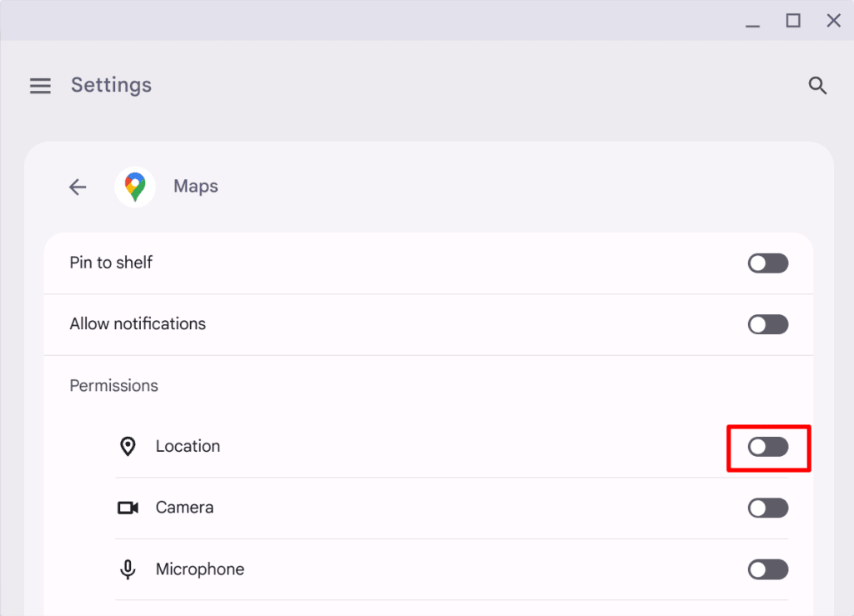Screen dimensions: 854x616
Task: Click the Pin to shelf label
Action: click(x=111, y=263)
